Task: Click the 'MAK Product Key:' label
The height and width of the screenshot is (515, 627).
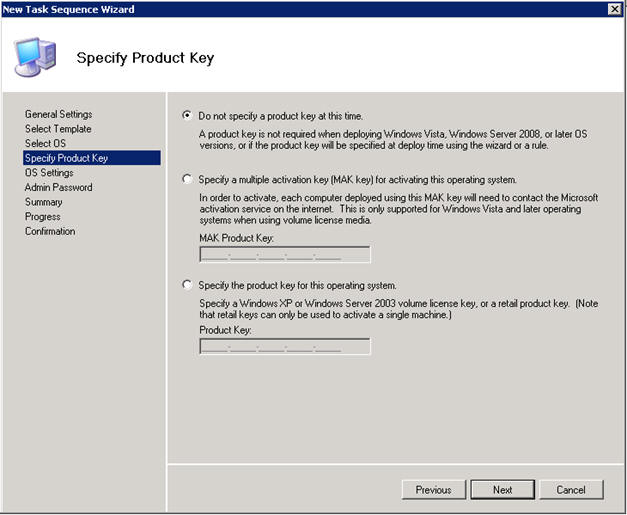Action: 236,238
